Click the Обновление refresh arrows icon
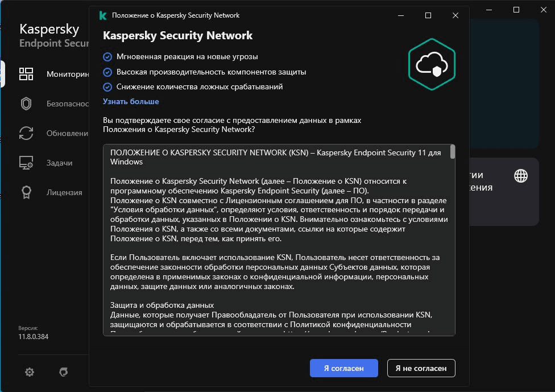Viewport: 555px width, 392px height. coord(27,133)
